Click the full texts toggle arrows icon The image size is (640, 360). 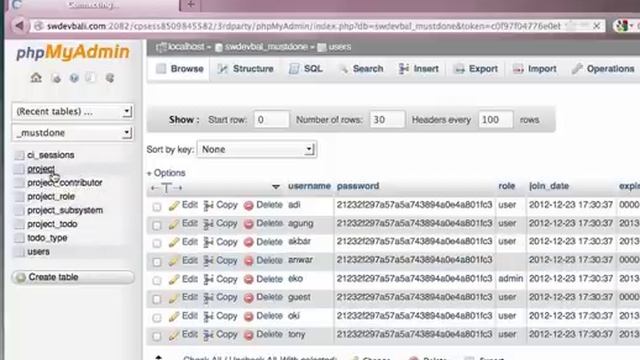(166, 188)
